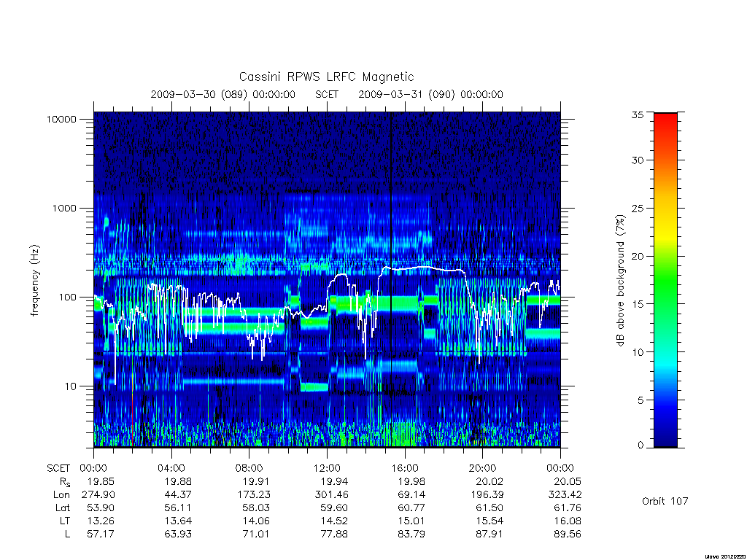Select start time '2009-03-30 (089) 00:00:00'

[x=223, y=94]
